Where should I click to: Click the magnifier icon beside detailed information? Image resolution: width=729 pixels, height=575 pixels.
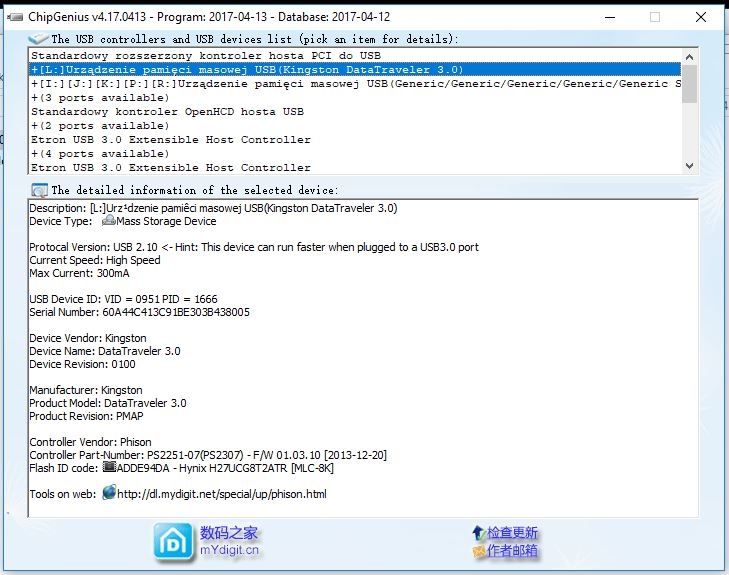pyautogui.click(x=39, y=190)
